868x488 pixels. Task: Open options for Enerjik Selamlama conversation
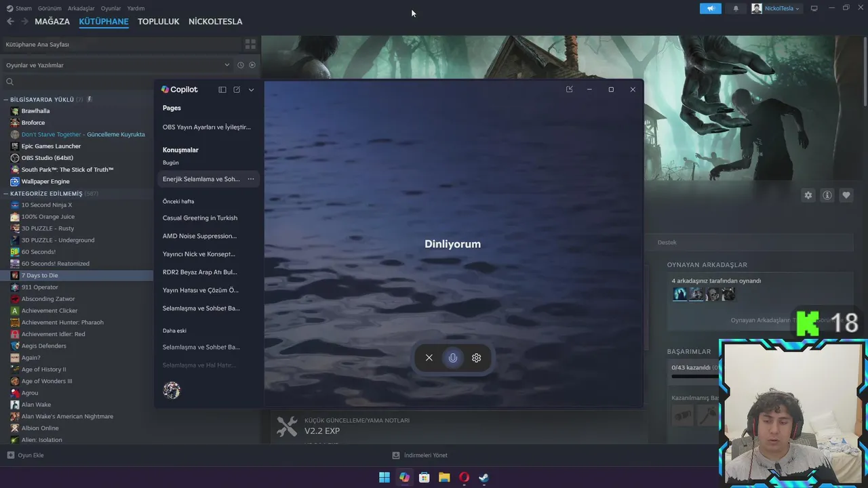click(x=251, y=179)
